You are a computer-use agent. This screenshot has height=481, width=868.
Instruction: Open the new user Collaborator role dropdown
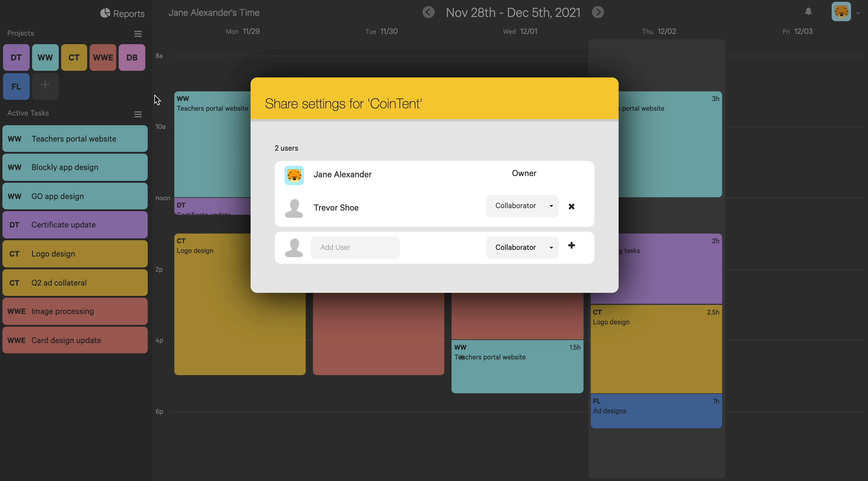coord(522,247)
